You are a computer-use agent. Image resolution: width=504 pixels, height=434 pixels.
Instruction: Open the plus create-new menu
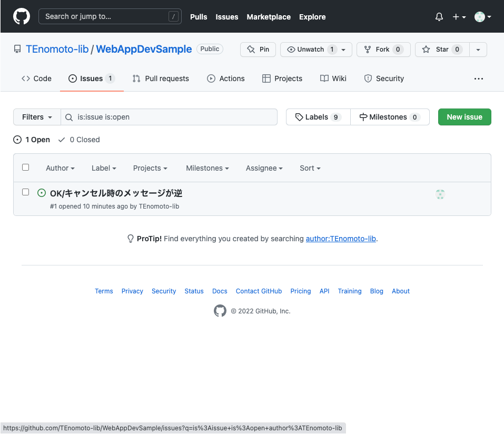tap(459, 17)
